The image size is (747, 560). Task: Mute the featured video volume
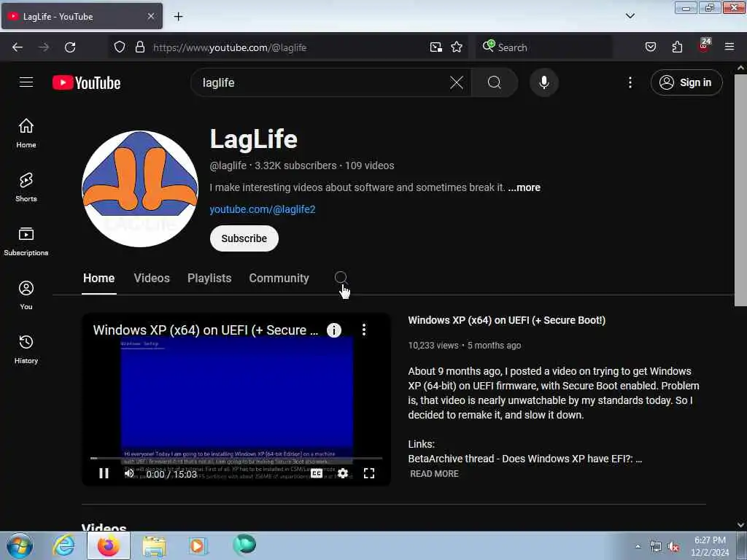129,472
